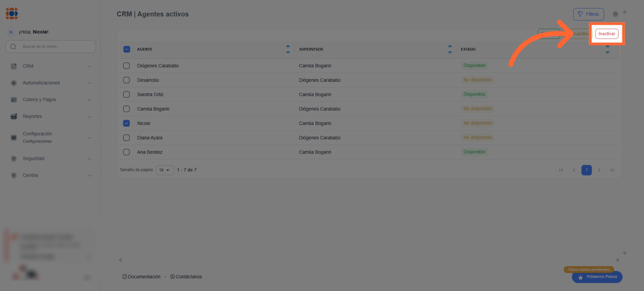
Task: Open the Filtros button
Action: [x=588, y=14]
